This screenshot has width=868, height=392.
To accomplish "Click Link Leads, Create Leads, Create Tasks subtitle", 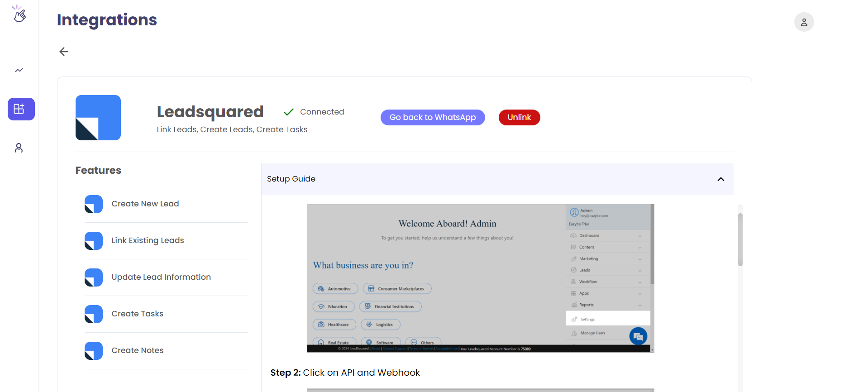I will point(232,129).
